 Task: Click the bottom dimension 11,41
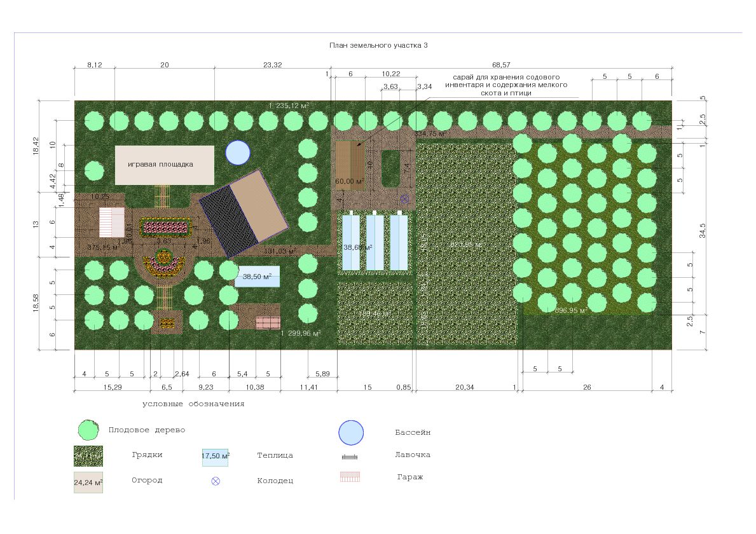coord(308,387)
